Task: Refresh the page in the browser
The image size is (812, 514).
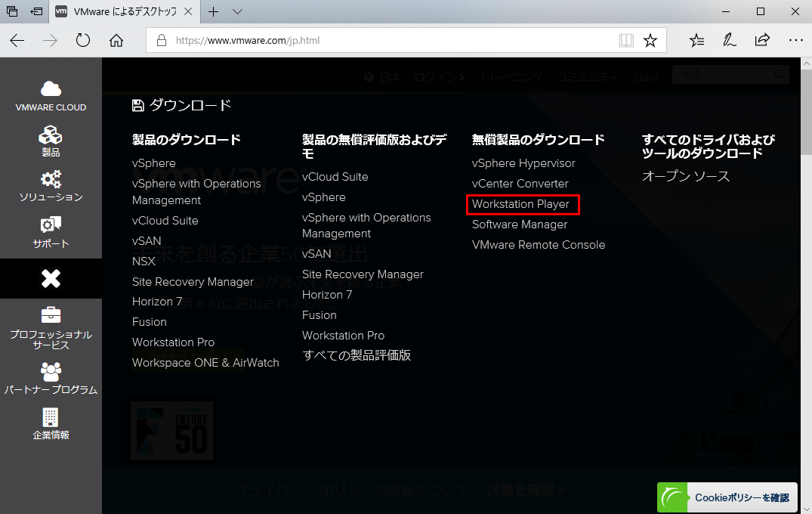Action: (x=83, y=40)
